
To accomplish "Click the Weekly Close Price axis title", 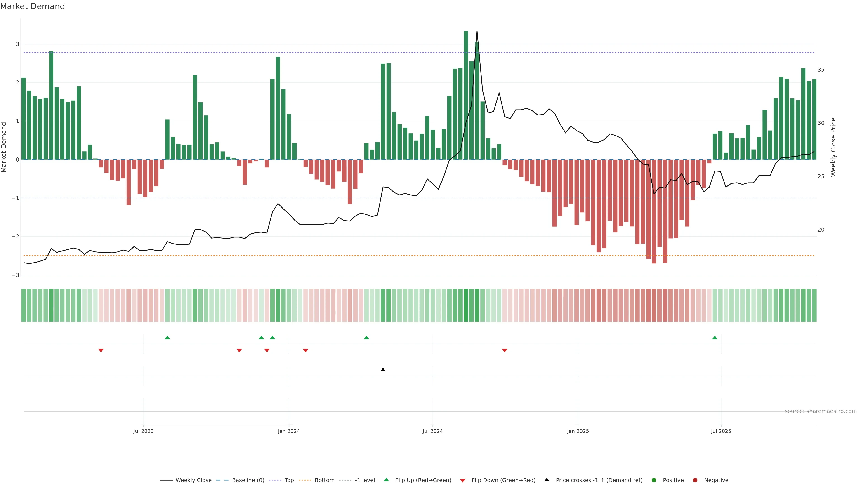I will (x=833, y=147).
